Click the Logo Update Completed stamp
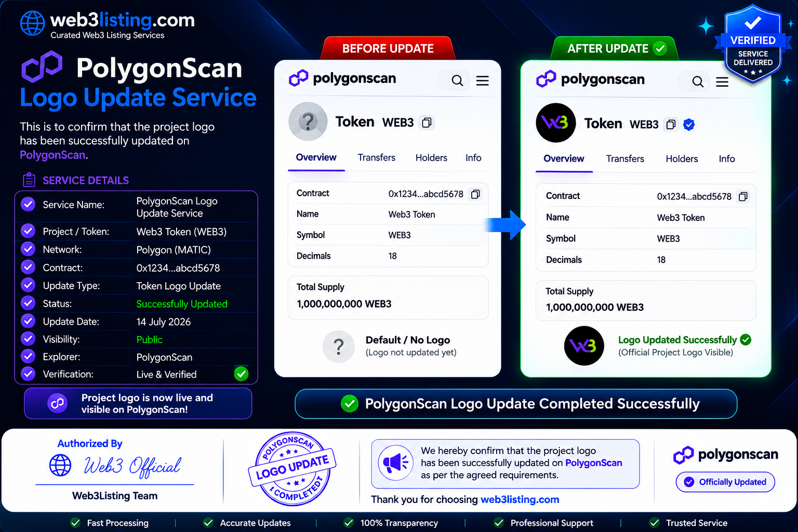Screen dimensions: 798x532 (293, 469)
